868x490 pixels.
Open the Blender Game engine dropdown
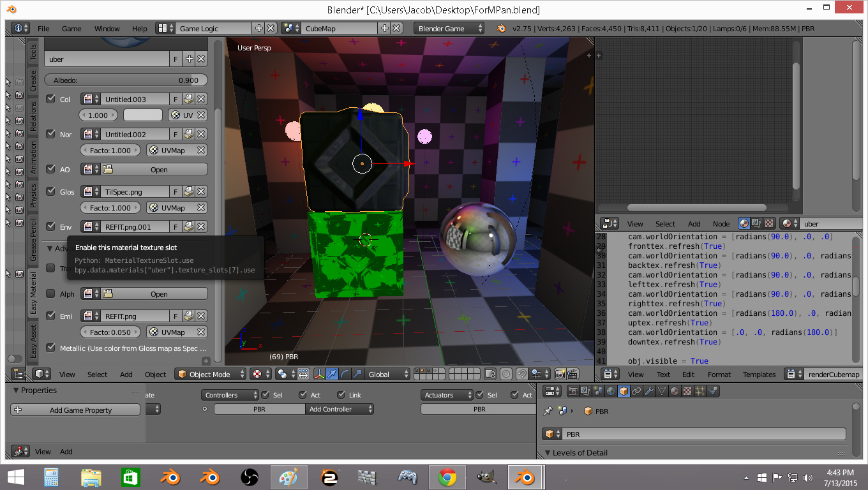tap(449, 29)
